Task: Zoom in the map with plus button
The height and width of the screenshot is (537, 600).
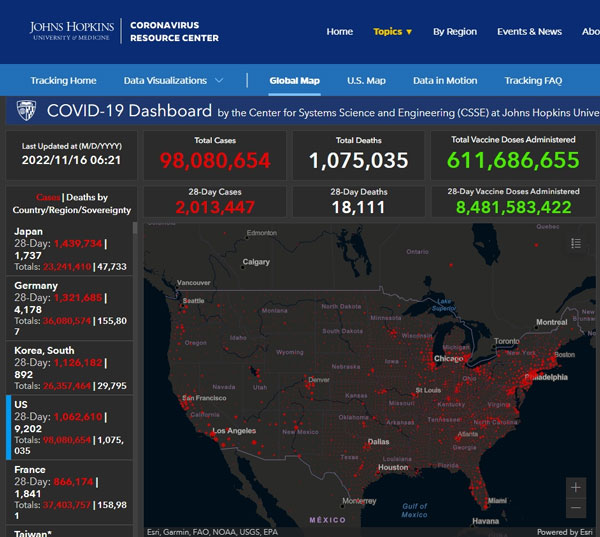Action: pyautogui.click(x=576, y=488)
